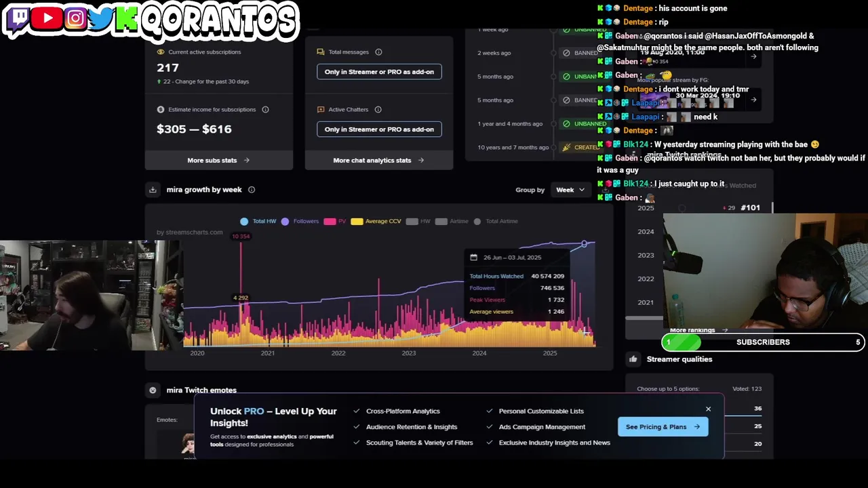
Task: Click the Only in Streamer button under Active Chatters
Action: point(379,129)
